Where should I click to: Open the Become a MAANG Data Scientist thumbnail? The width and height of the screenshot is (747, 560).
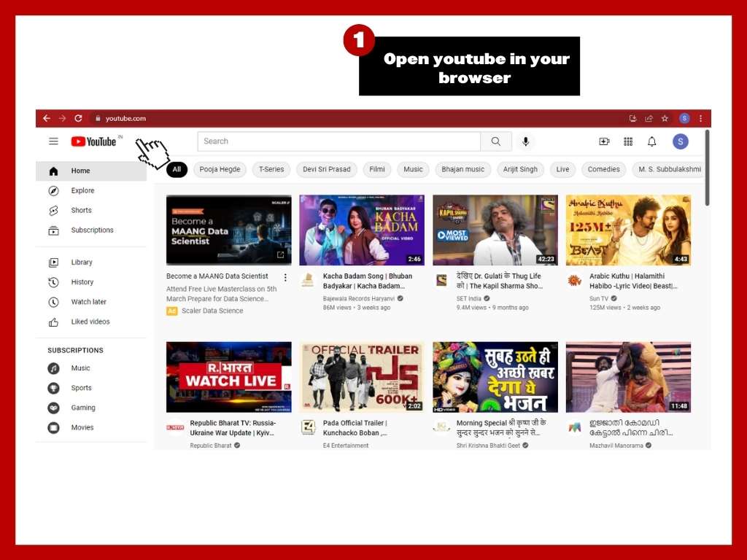pyautogui.click(x=228, y=230)
